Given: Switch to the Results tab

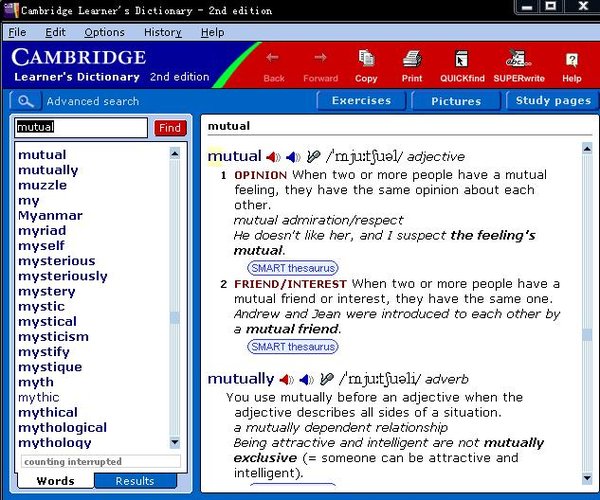Looking at the screenshot, I should pos(135,481).
